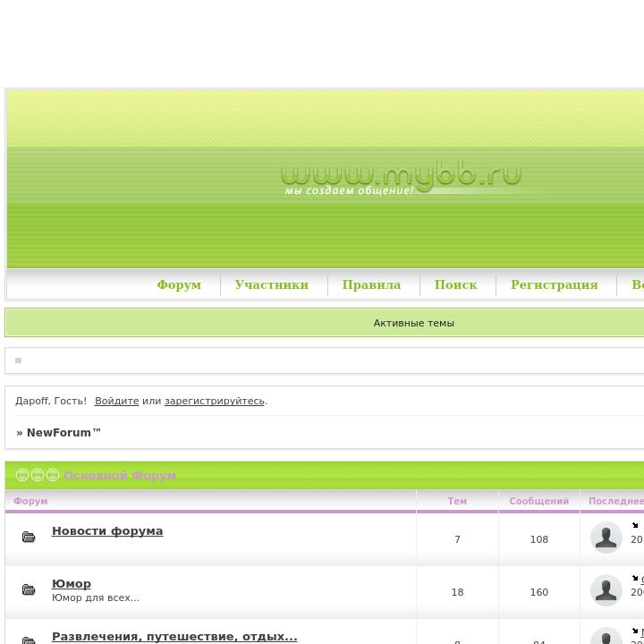The width and height of the screenshot is (644, 644).
Task: Open the Поиск search page
Action: tap(455, 284)
